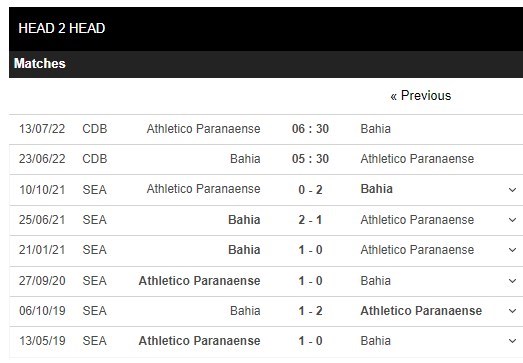Viewport: 523px width, 363px height.
Task: Click the 05 : 30 kickoff time
Action: point(310,159)
